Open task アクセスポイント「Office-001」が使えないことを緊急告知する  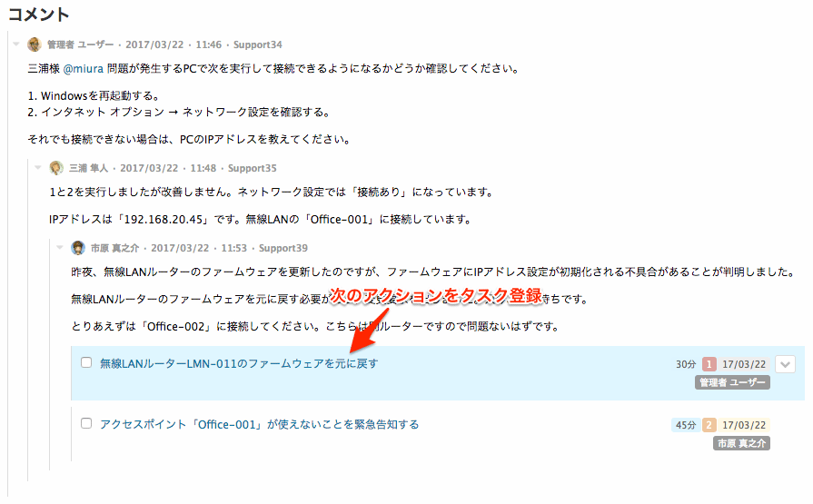click(259, 425)
